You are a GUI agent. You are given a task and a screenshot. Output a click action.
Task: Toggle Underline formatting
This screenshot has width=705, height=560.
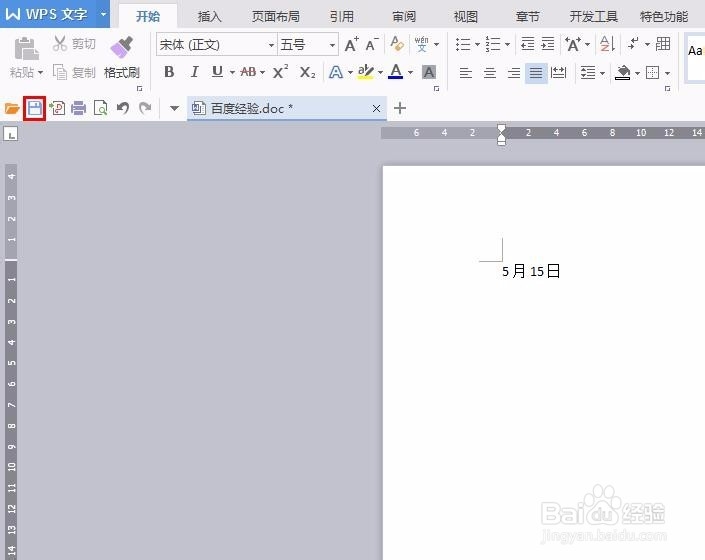218,72
